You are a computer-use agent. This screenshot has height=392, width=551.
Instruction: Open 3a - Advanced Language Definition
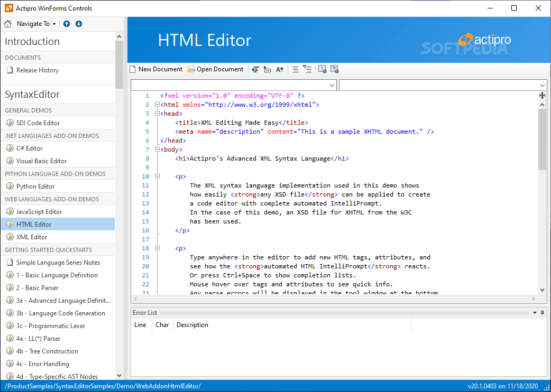(x=58, y=301)
